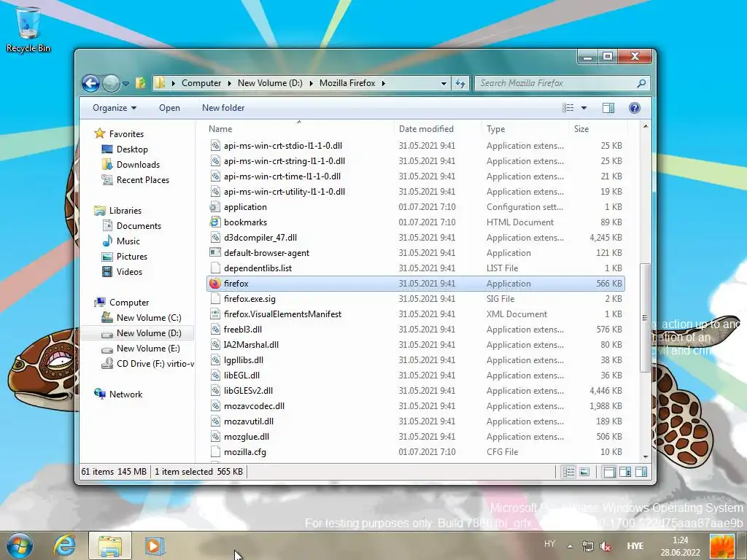Select the mozilla.cfg file
Screen dimensions: 747x560
point(245,452)
